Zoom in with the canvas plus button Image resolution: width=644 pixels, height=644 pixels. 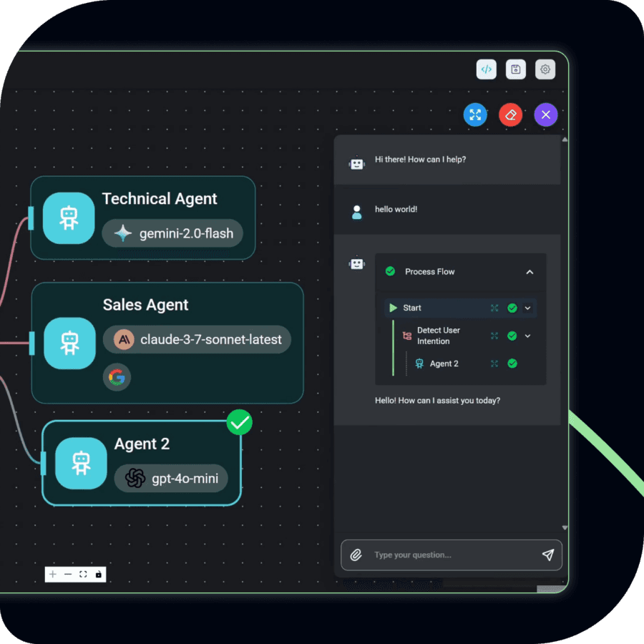click(x=52, y=574)
